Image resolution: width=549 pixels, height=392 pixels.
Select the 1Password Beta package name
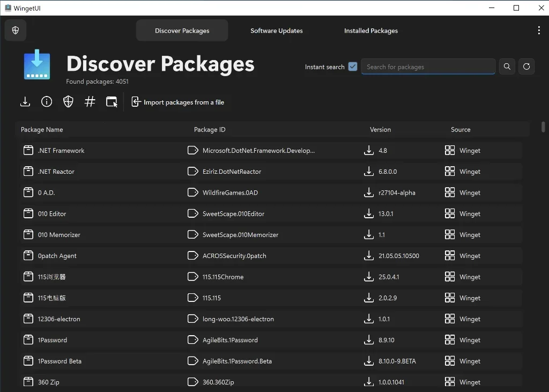tap(60, 361)
